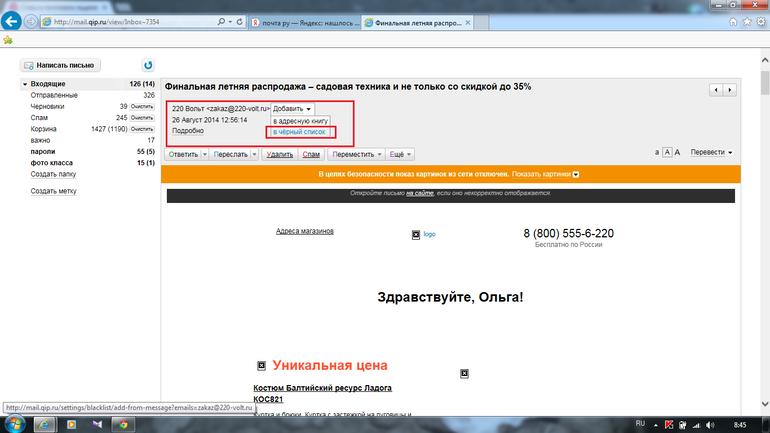Go to previous message with left arrow
Image resolution: width=770 pixels, height=433 pixels.
(716, 90)
